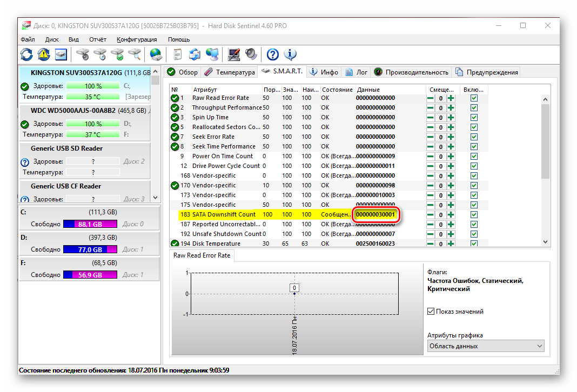Viewport: 577px width, 392px height.
Task: Click plus offset for SATA Downshift Count row
Action: (x=451, y=215)
